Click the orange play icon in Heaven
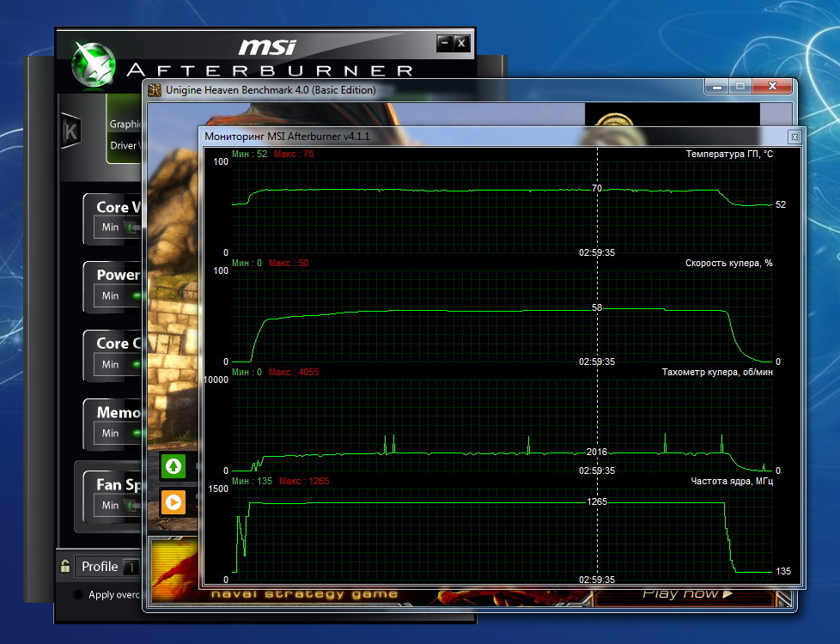This screenshot has width=840, height=644. (173, 502)
